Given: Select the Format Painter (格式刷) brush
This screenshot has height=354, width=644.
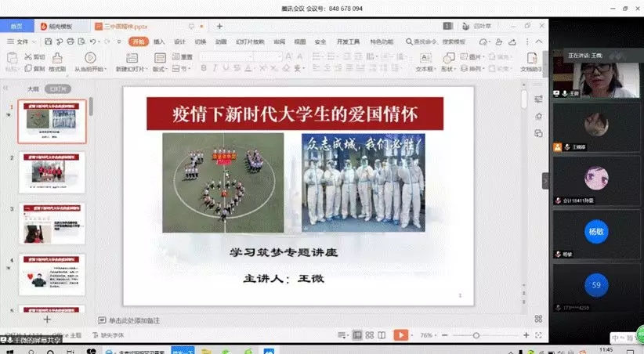Looking at the screenshot, I should pos(57,57).
